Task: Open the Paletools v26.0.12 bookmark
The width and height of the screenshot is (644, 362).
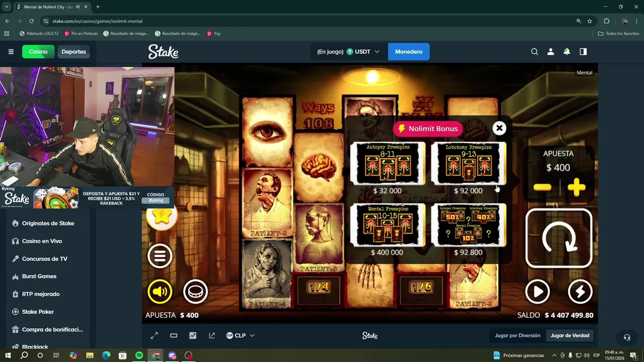Action: (39, 34)
